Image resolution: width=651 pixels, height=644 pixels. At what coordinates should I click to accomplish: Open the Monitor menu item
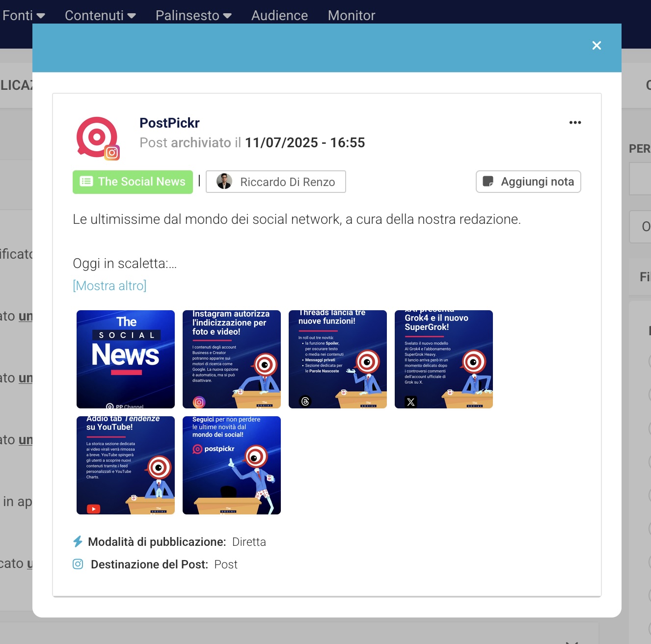point(352,16)
